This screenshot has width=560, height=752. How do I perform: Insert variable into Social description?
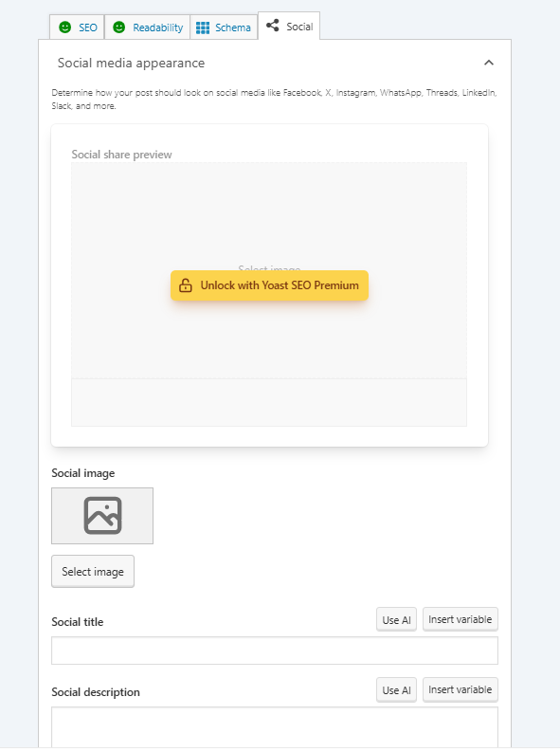click(460, 689)
